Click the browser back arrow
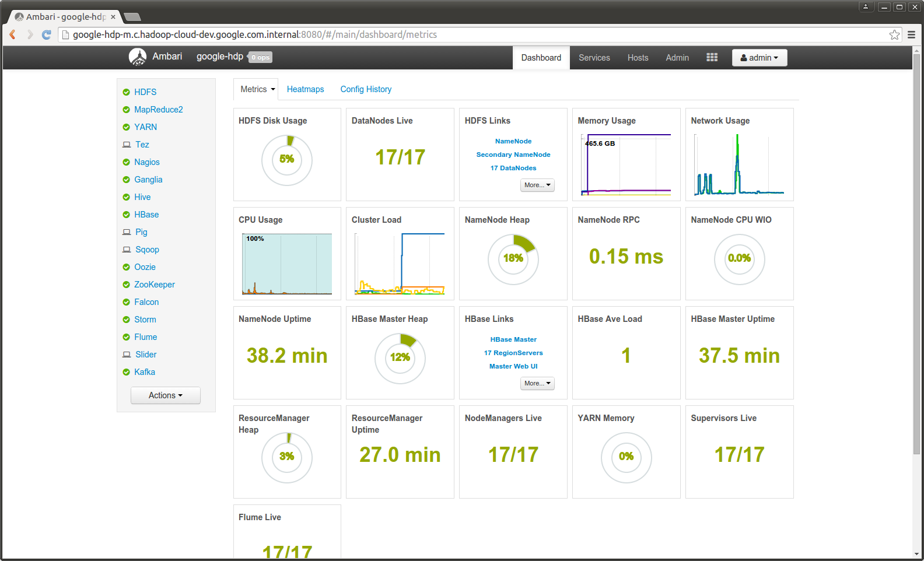 click(x=12, y=34)
